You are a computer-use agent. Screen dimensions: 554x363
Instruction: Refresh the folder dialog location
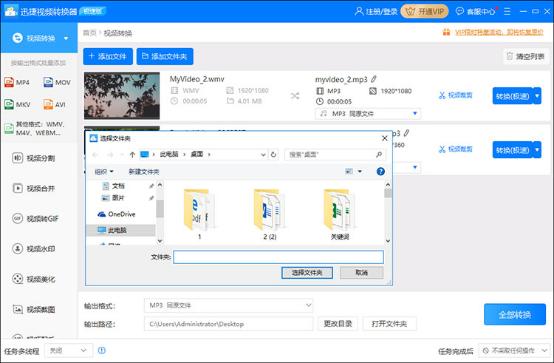[273, 154]
